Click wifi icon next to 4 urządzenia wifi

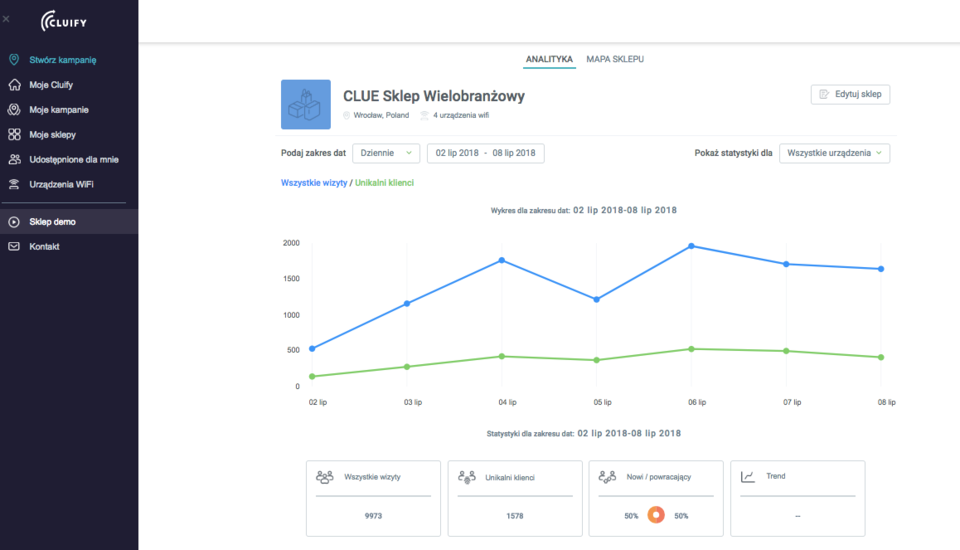424,115
